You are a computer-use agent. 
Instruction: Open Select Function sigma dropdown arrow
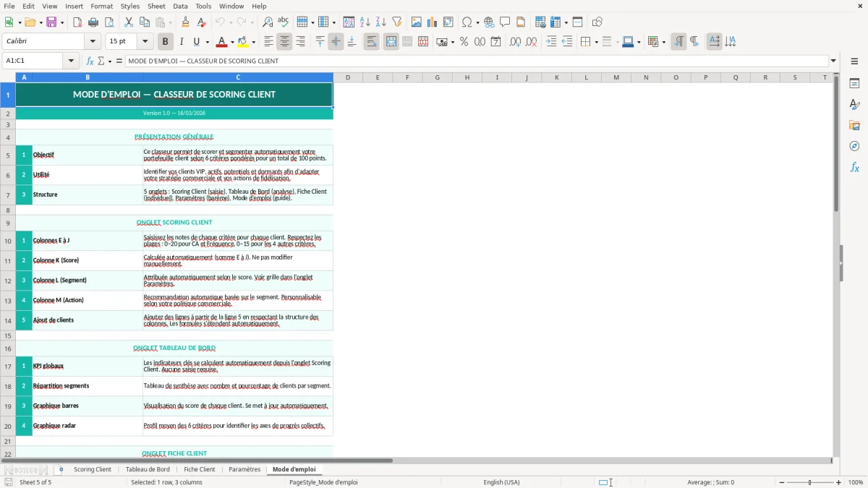point(110,61)
